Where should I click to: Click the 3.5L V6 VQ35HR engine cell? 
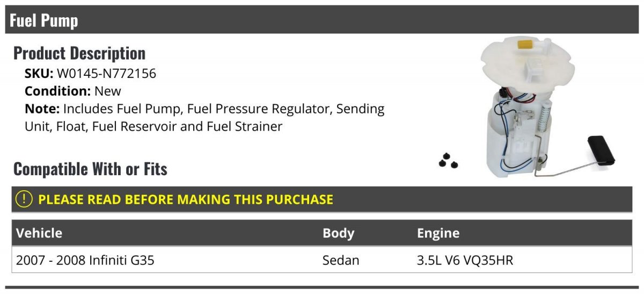[465, 261]
